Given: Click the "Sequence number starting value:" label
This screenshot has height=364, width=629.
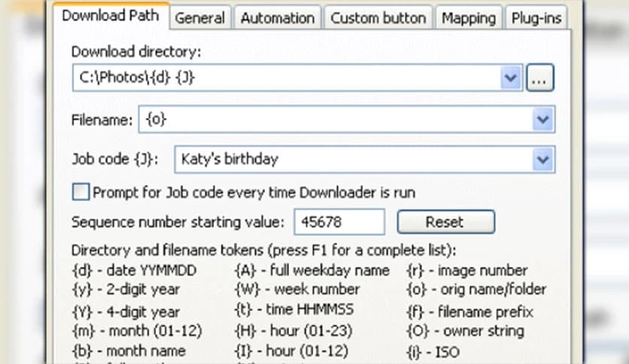Looking at the screenshot, I should [178, 222].
